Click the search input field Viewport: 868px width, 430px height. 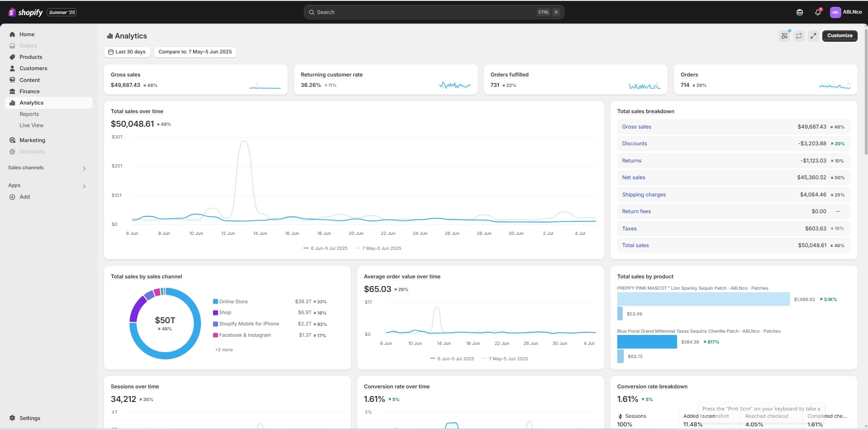pos(434,12)
